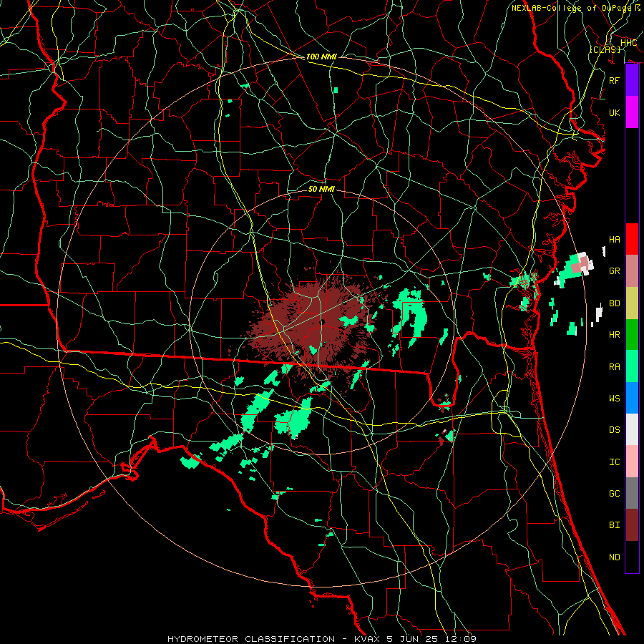This screenshot has height=644, width=644.
Task: Select the GR graupel legend swatch
Action: tap(632, 271)
